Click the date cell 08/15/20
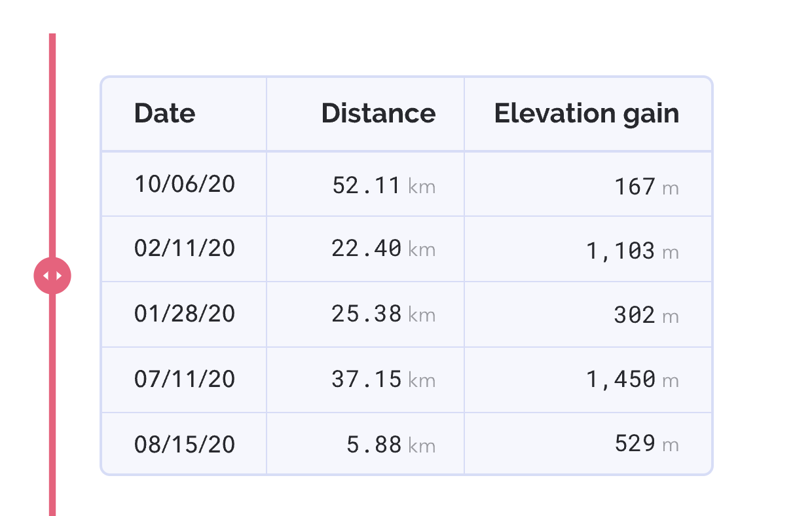Viewport: 812px width, 516px height. click(x=185, y=445)
